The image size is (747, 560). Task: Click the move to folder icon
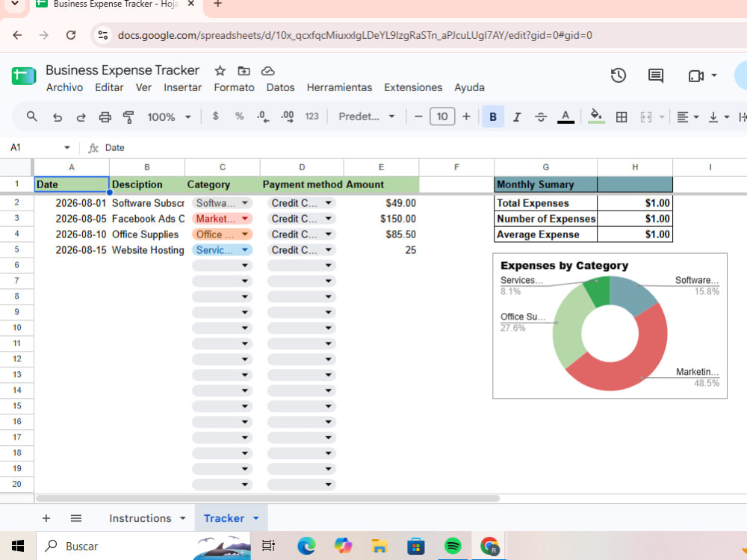tap(244, 71)
